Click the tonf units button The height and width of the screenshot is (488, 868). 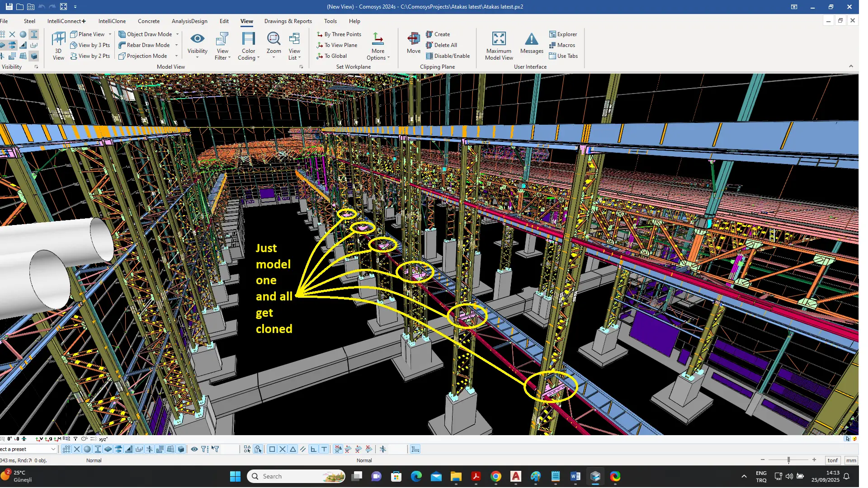[832, 460]
